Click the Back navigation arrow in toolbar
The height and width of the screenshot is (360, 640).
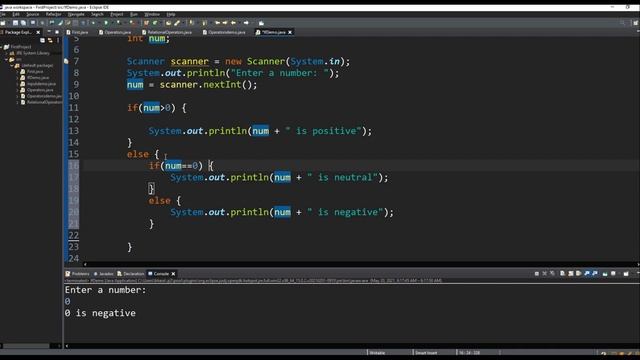(x=233, y=22)
